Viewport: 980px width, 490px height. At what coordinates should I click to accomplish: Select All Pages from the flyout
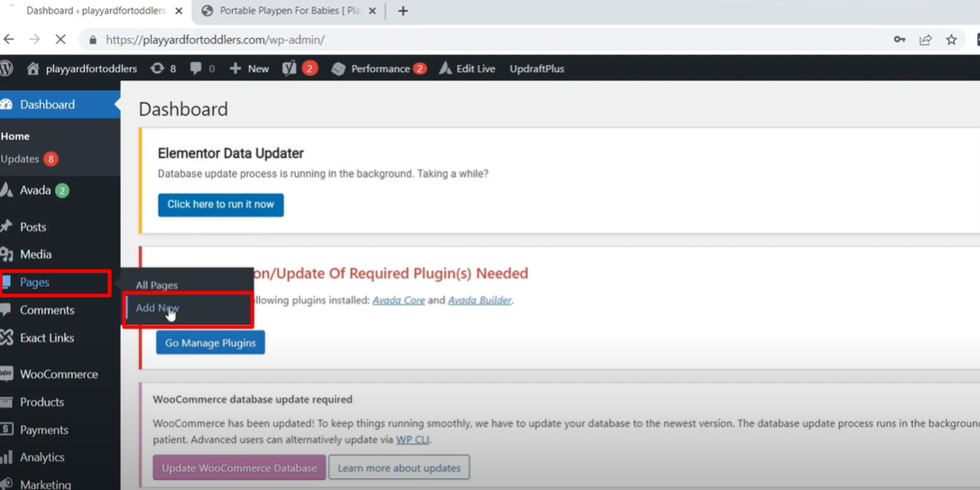coord(157,285)
